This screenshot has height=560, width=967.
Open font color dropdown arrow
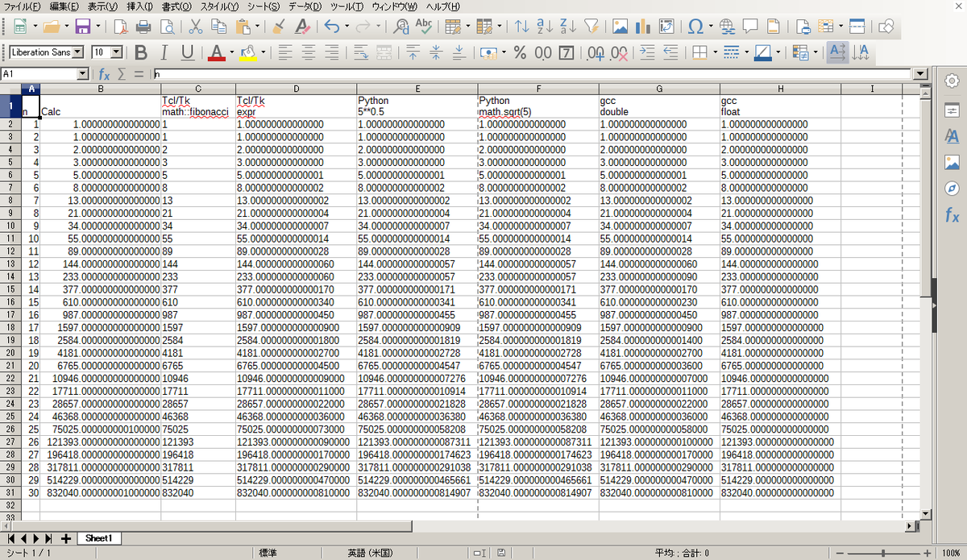(x=231, y=53)
